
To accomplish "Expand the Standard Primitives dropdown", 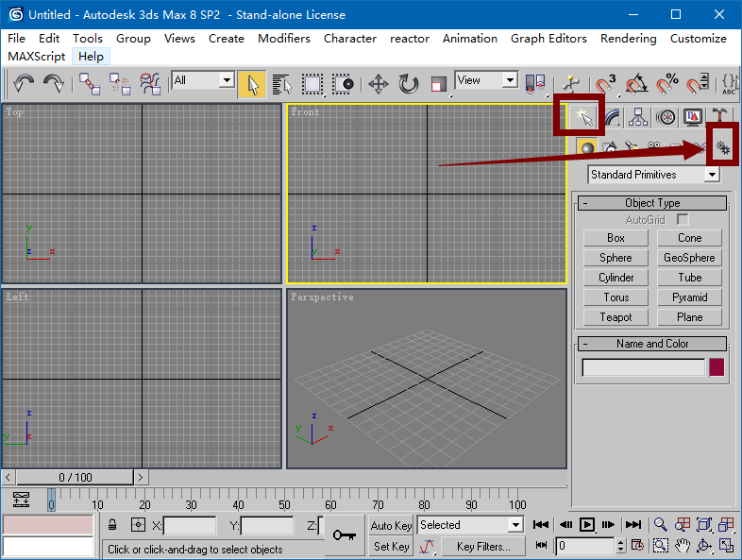I will click(x=712, y=175).
